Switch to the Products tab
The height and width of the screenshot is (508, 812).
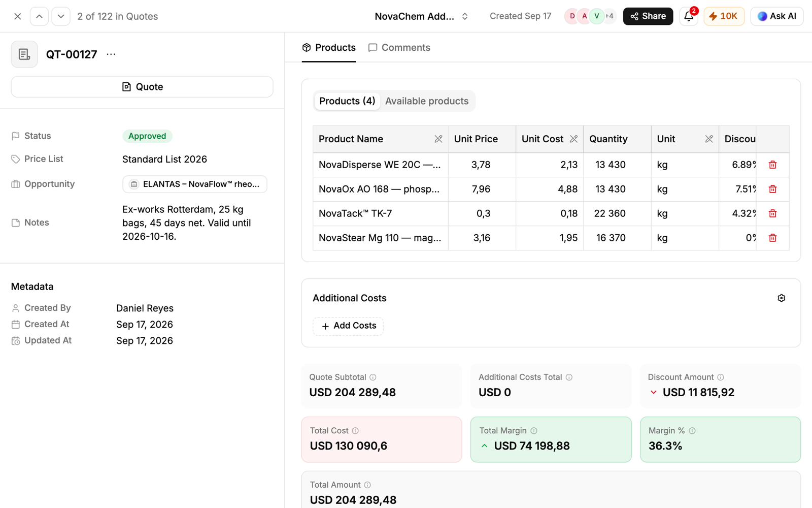[329, 48]
